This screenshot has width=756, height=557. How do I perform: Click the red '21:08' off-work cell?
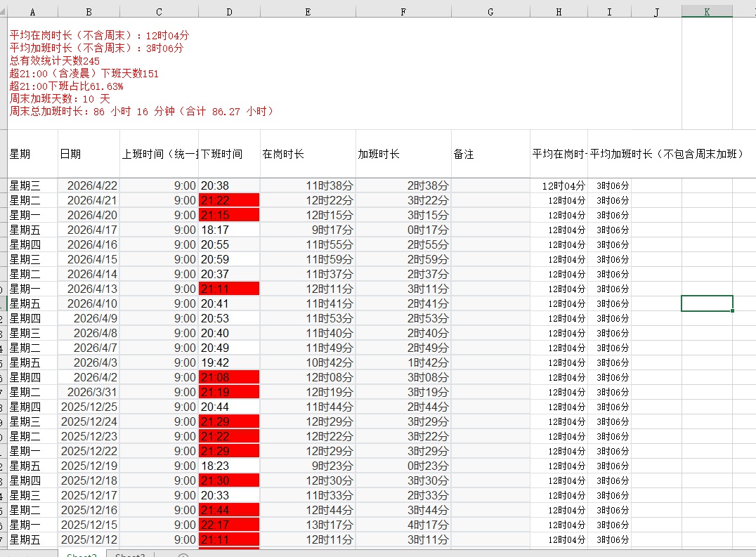229,377
